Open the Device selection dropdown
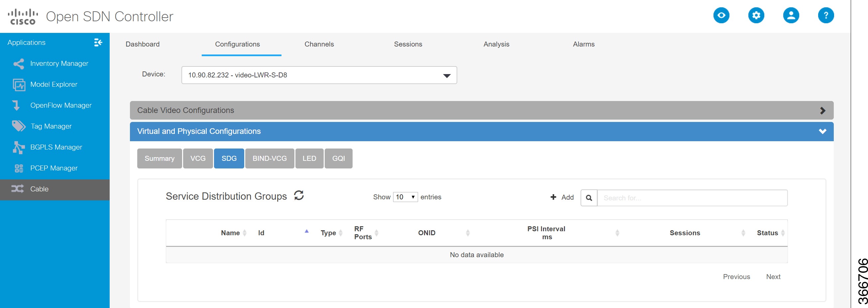The width and height of the screenshot is (868, 308). click(x=447, y=75)
